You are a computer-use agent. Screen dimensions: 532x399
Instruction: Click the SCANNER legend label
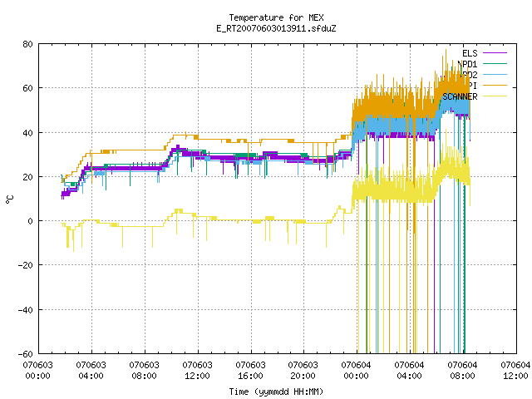tap(460, 96)
